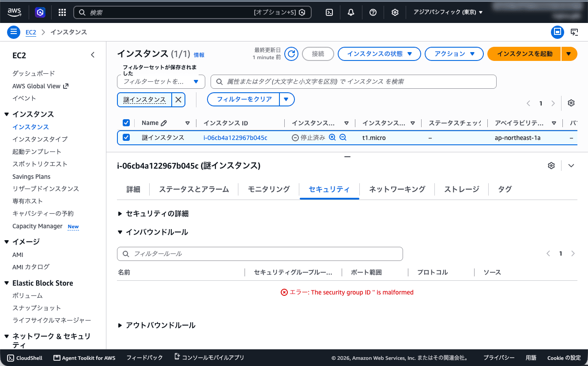Collapse the イメージ sidebar group
The height and width of the screenshot is (366, 588).
pos(7,241)
